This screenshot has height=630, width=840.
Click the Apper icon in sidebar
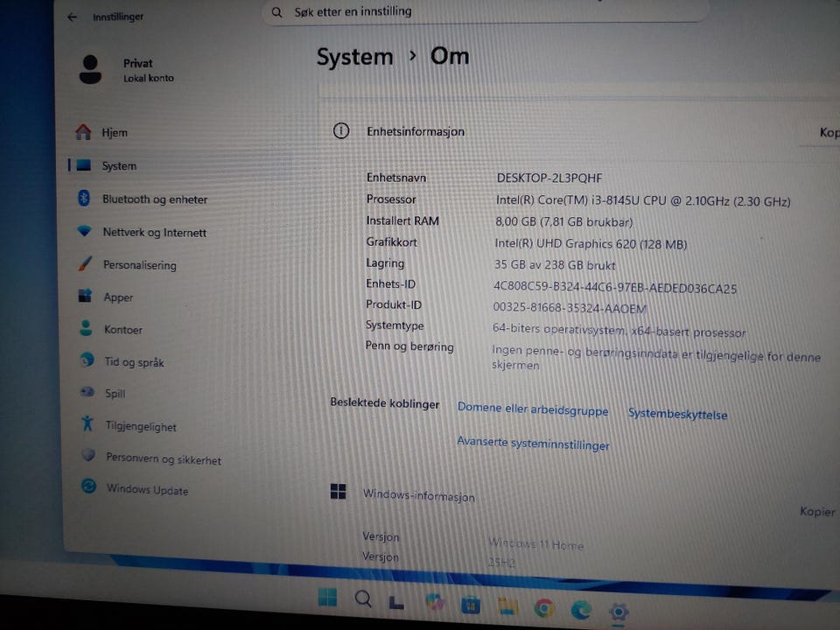(x=85, y=296)
